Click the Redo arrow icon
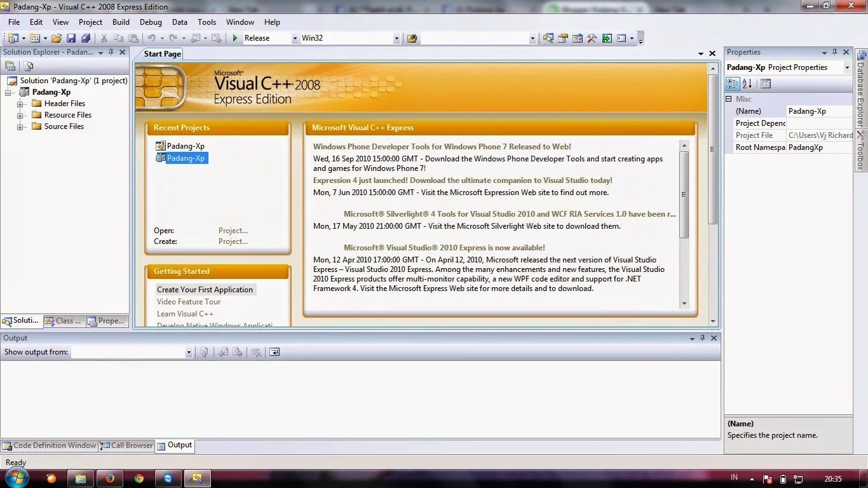868x488 pixels. click(173, 38)
